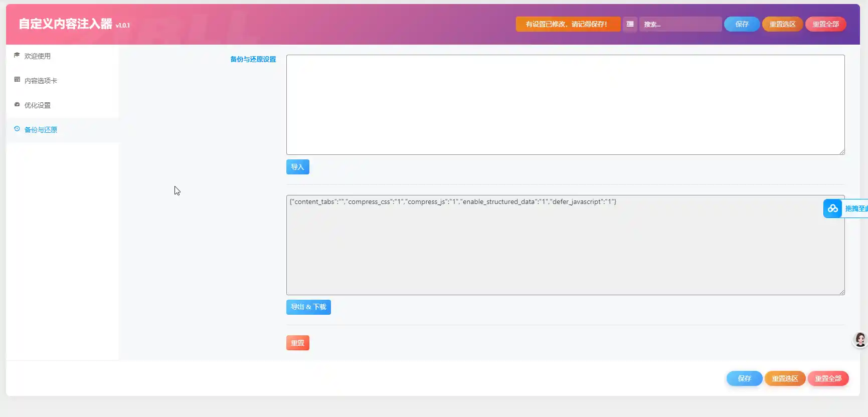
Task: Click inside the empty import textarea
Action: [565, 104]
